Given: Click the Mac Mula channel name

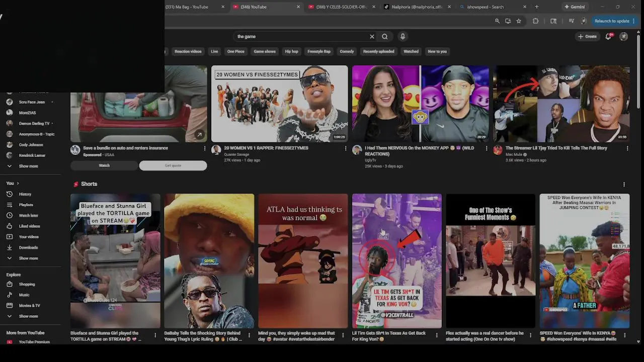Looking at the screenshot, I should (514, 154).
